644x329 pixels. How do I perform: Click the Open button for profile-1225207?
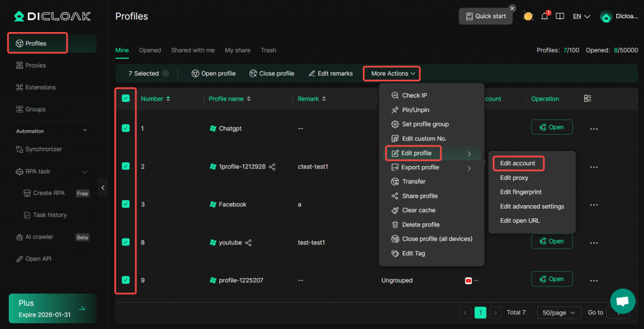tap(552, 279)
